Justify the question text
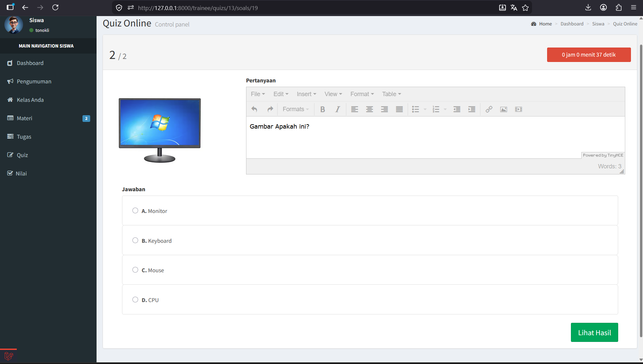Screen dimensions: 643x364 click(x=399, y=109)
